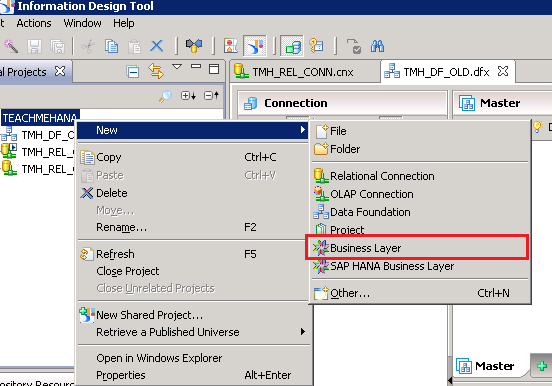The height and width of the screenshot is (386, 552).
Task: Collapse all tree nodes minus icon
Action: click(x=211, y=95)
